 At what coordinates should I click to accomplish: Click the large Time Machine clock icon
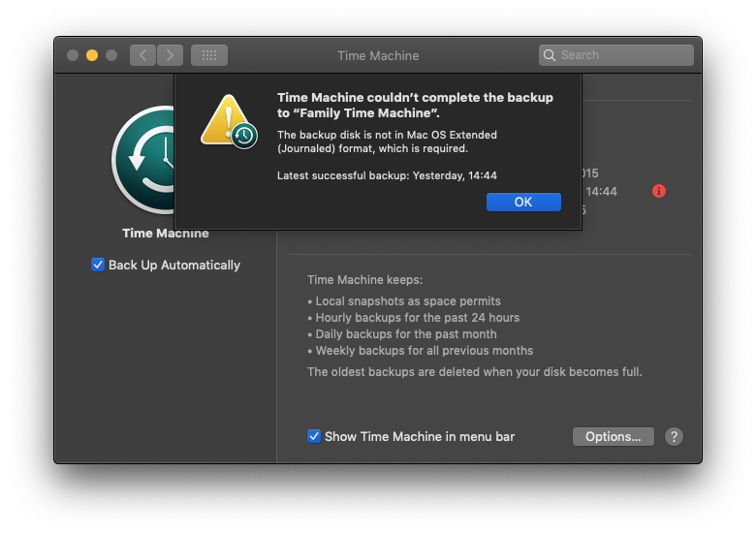143,160
